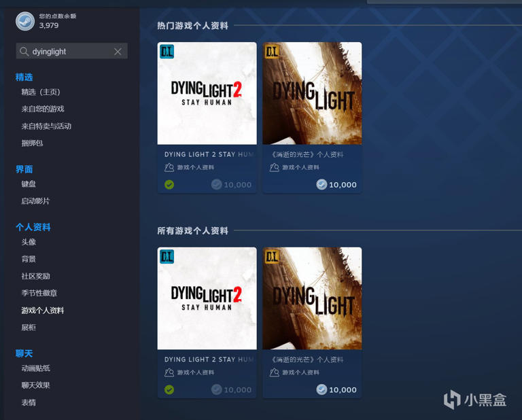Open 来自您的游戏 sidebar item
The image size is (522, 420).
click(43, 109)
